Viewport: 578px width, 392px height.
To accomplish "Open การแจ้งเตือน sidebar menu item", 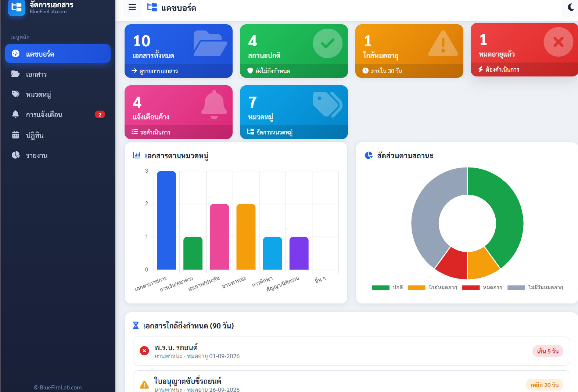I will pyautogui.click(x=58, y=115).
